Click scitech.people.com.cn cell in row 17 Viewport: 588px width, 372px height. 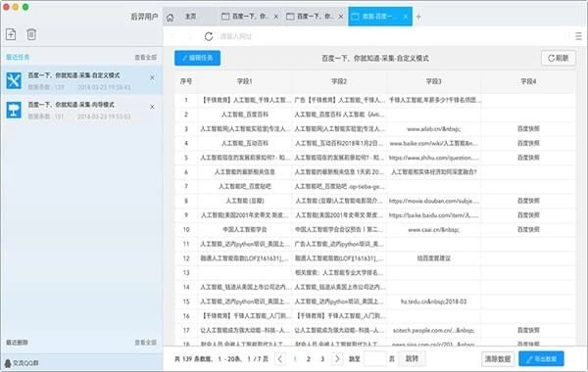click(433, 330)
